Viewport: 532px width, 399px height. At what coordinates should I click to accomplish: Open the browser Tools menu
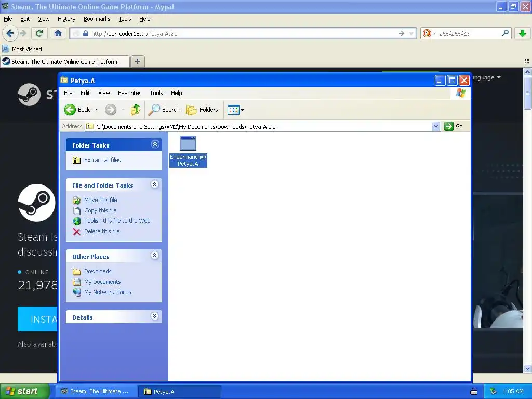tap(125, 19)
